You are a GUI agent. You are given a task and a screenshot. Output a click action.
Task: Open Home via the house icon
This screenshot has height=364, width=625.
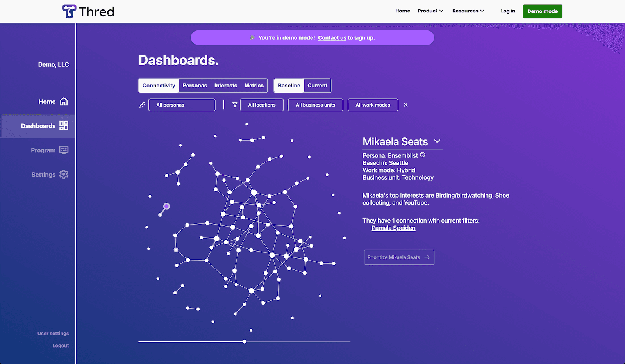[64, 102]
